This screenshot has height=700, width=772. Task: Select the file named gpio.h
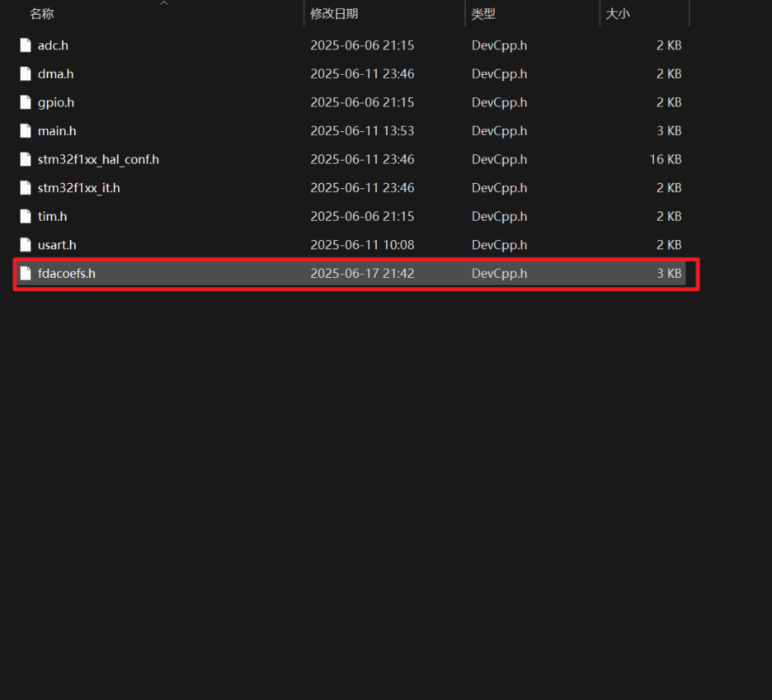[x=56, y=103]
